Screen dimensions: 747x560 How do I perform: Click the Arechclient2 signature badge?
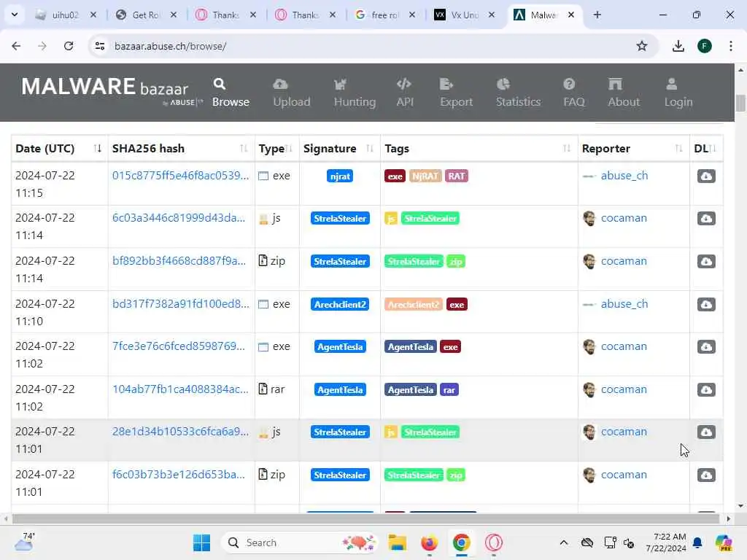[x=340, y=304]
